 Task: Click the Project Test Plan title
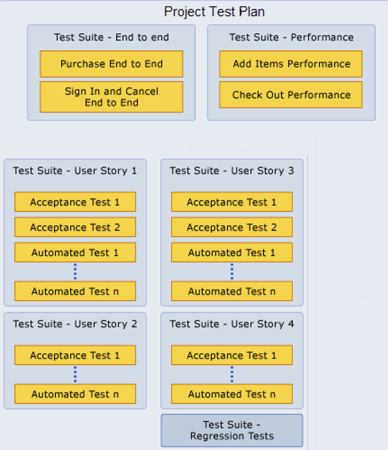(214, 12)
